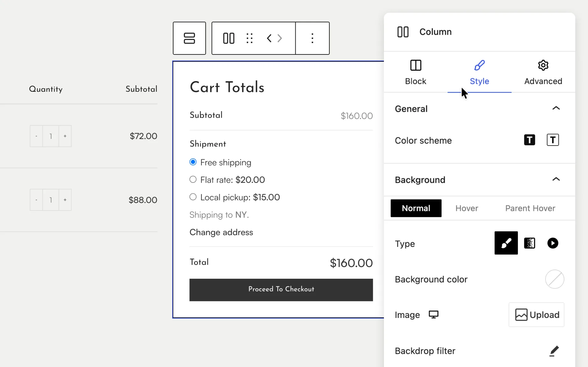The image size is (588, 367).
Task: Edit the Backdrop filter with pencil icon
Action: point(554,351)
